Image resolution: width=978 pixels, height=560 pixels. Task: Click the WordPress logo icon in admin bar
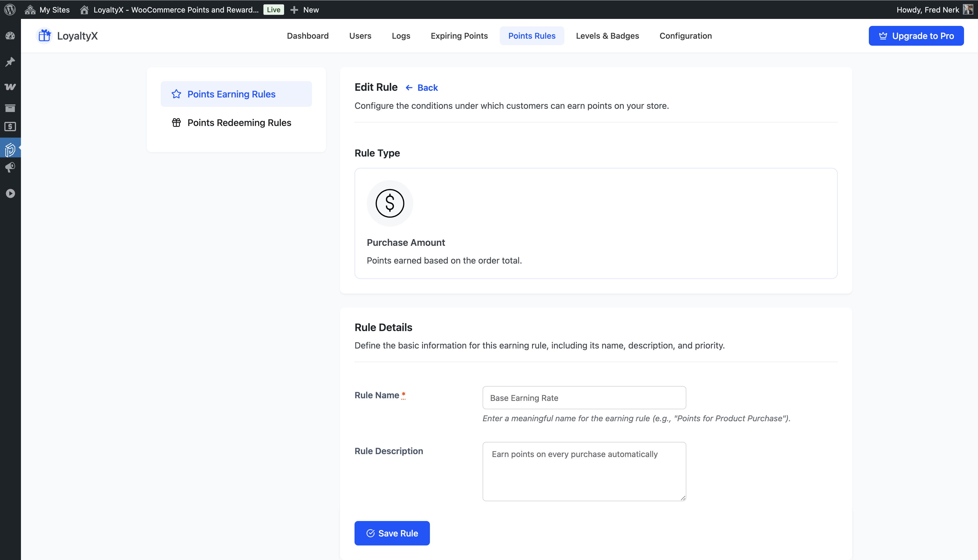10,10
